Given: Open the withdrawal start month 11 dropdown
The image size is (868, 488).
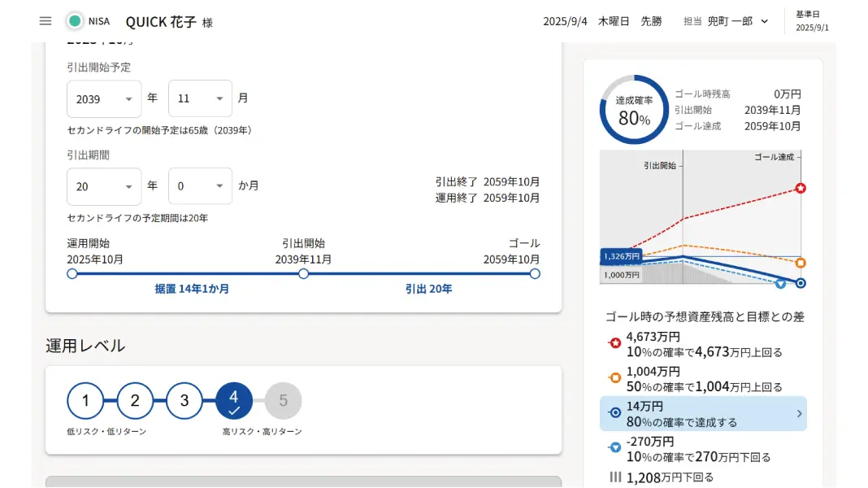Looking at the screenshot, I should (200, 98).
